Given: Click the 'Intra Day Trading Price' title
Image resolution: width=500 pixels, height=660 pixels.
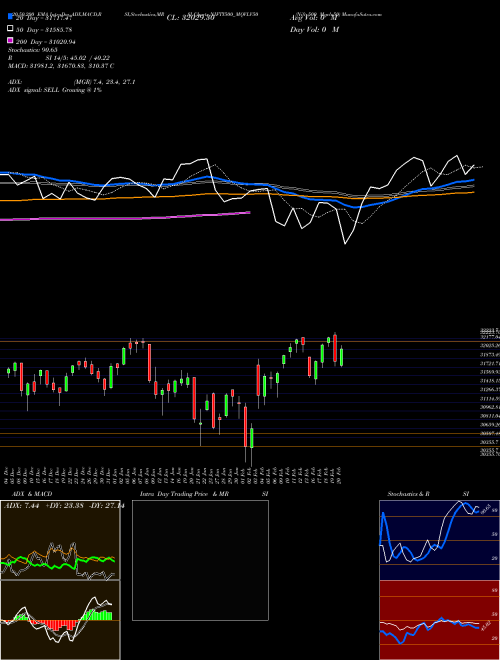Looking at the screenshot, I should (174, 494).
